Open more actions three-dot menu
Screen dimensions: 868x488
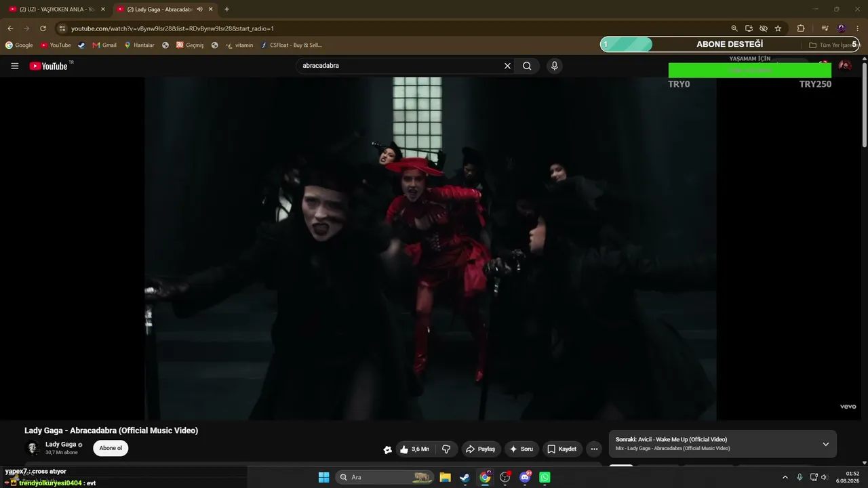[594, 449]
